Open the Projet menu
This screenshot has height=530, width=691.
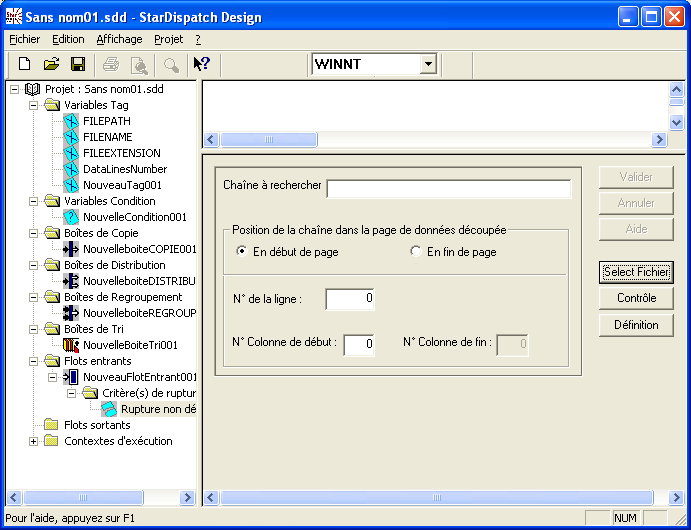tap(168, 39)
